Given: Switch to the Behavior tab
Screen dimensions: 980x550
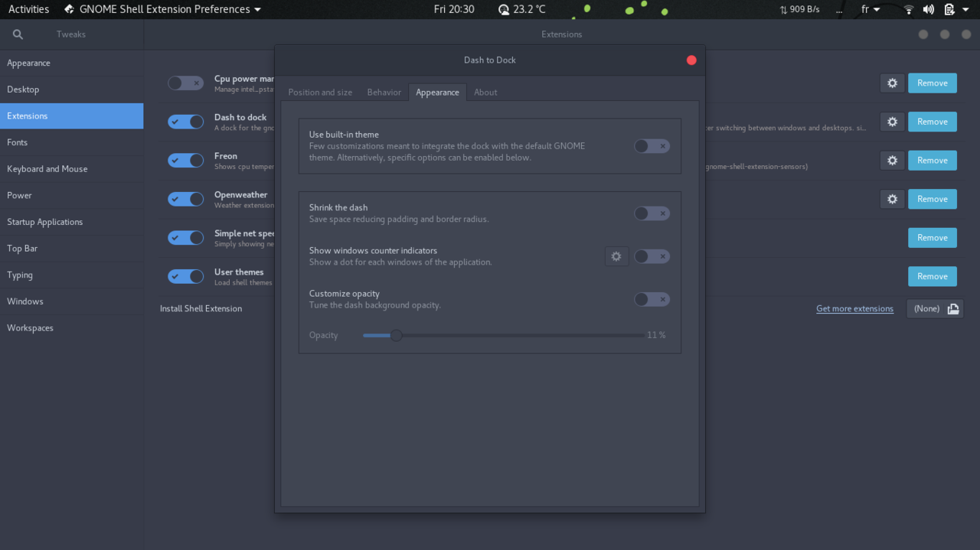Looking at the screenshot, I should point(384,93).
